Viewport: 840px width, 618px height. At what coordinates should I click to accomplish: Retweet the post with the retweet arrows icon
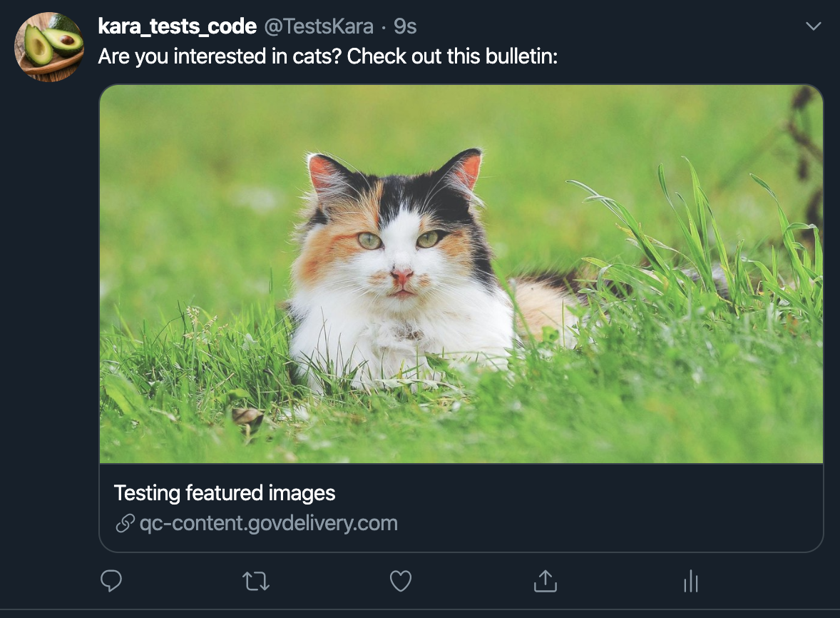(255, 582)
